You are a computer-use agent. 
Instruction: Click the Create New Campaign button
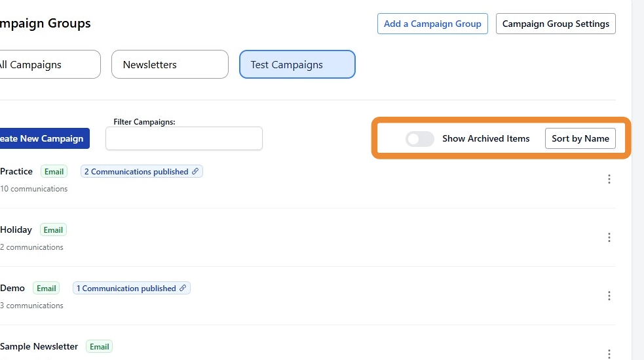[42, 138]
